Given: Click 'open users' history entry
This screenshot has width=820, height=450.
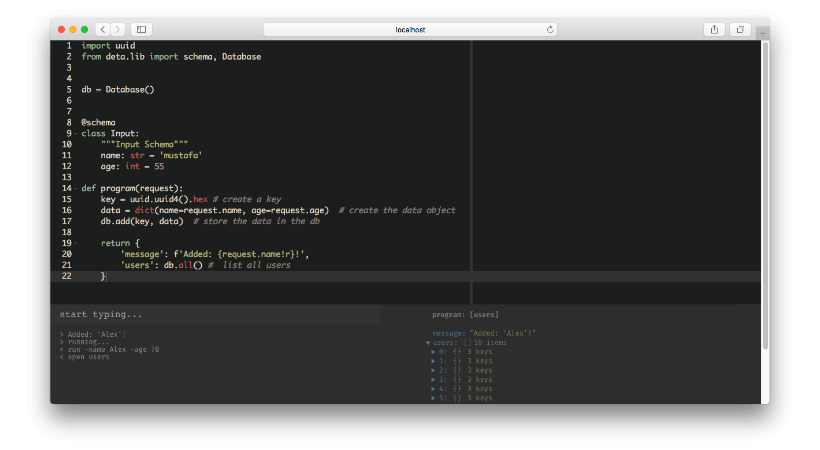Looking at the screenshot, I should coord(84,357).
